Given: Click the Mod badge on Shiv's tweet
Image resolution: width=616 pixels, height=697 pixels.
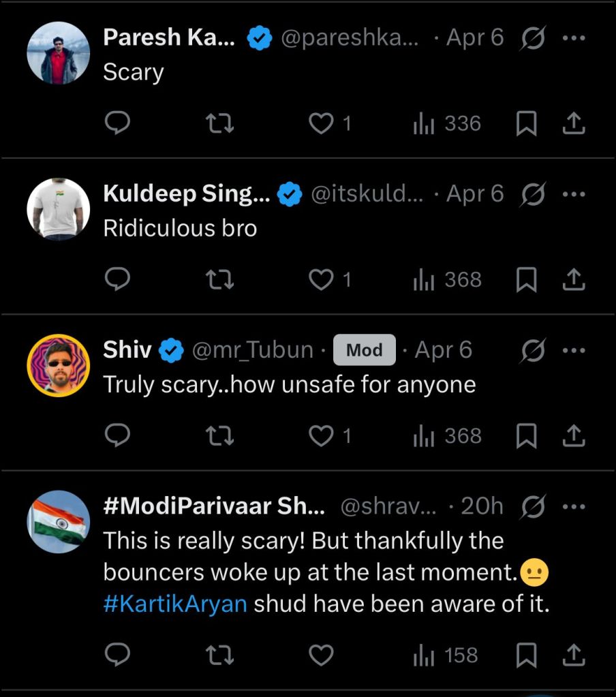Looking at the screenshot, I should coord(365,351).
